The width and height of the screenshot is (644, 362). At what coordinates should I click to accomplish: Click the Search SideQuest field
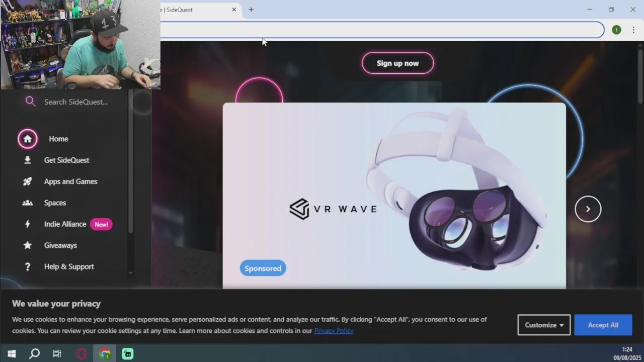pyautogui.click(x=76, y=102)
